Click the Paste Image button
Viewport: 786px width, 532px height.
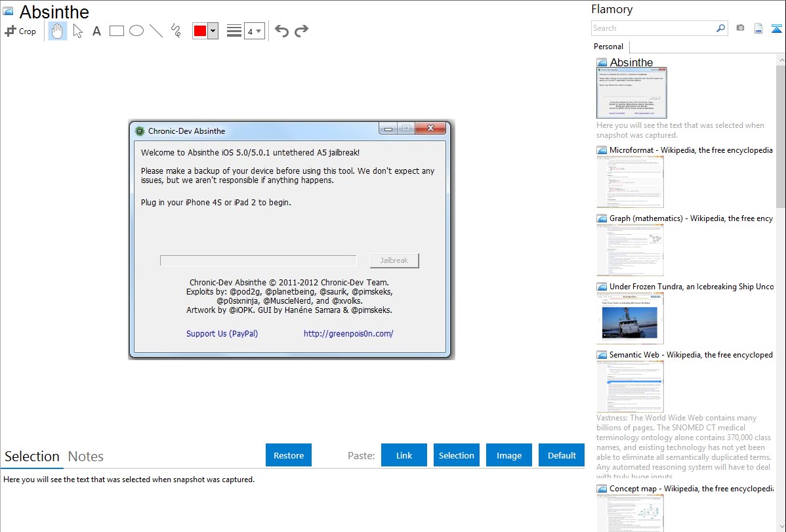pos(508,455)
